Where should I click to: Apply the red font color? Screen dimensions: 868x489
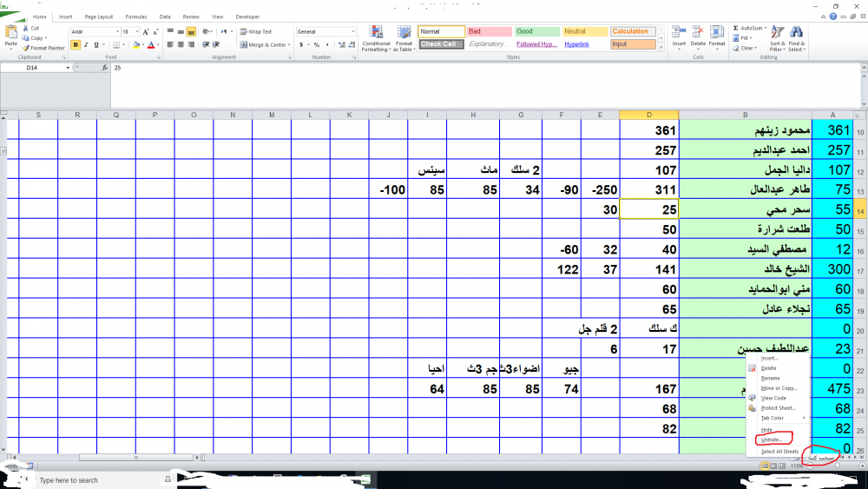[x=151, y=45]
